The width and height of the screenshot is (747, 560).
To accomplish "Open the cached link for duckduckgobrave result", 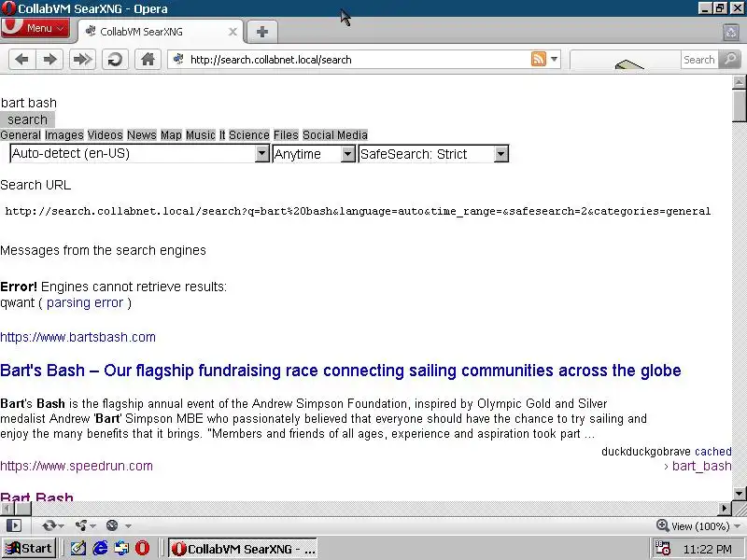I will pyautogui.click(x=712, y=452).
